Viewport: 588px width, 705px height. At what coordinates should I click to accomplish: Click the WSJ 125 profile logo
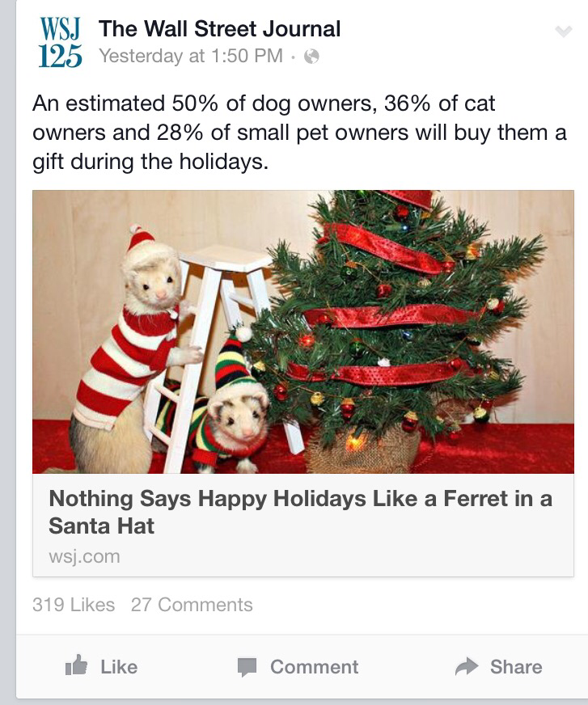click(60, 43)
